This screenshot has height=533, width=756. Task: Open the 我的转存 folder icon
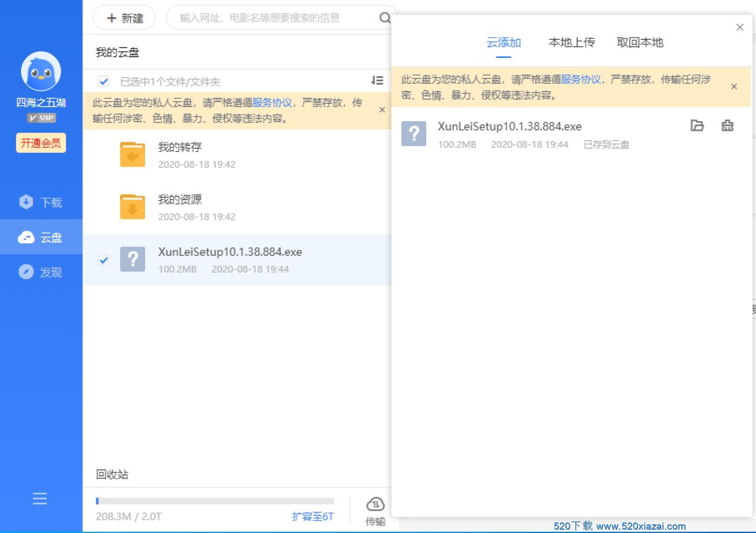tap(132, 154)
